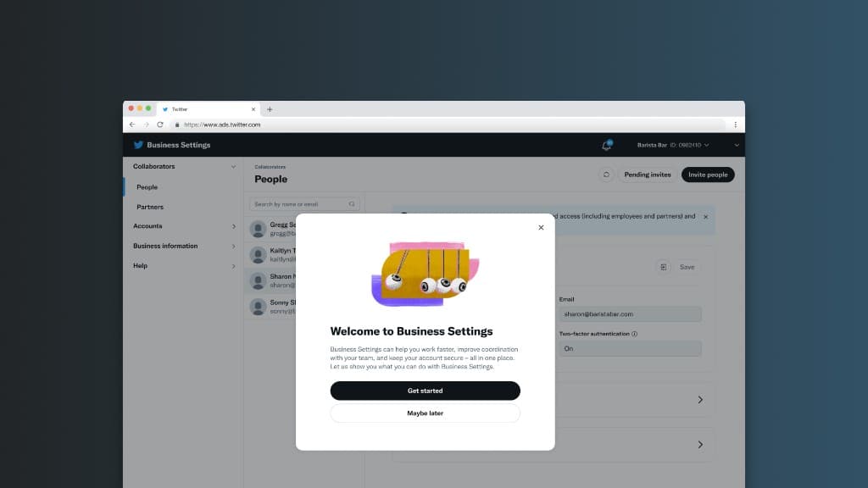868x488 pixels.
Task: Select People in the sidebar
Action: (x=147, y=187)
